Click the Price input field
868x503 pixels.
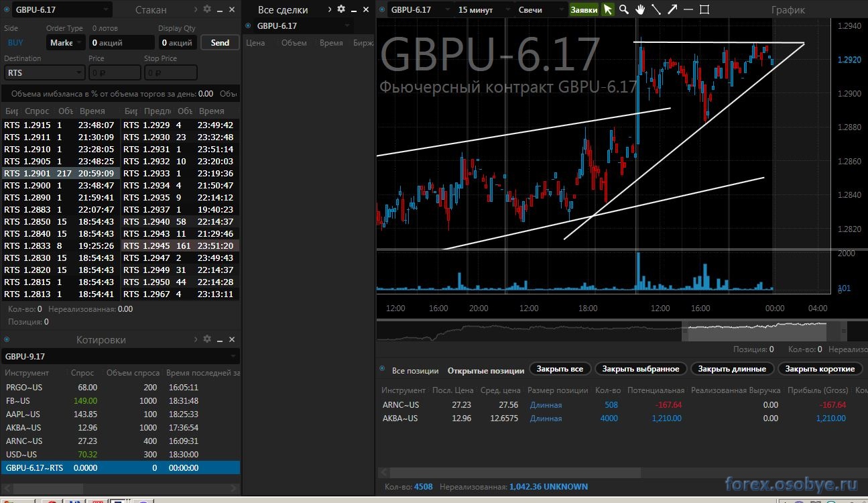click(115, 72)
